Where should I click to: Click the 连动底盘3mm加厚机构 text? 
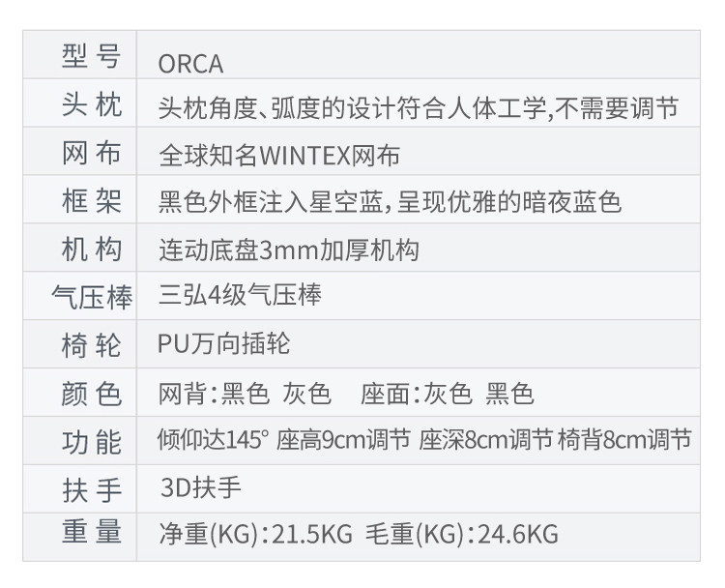coord(288,250)
